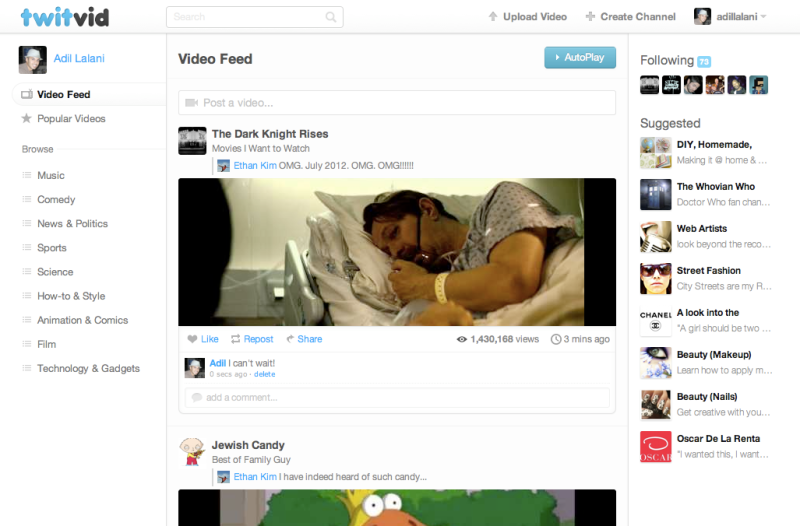Browse How-to & Style category
This screenshot has width=800, height=526.
[71, 296]
